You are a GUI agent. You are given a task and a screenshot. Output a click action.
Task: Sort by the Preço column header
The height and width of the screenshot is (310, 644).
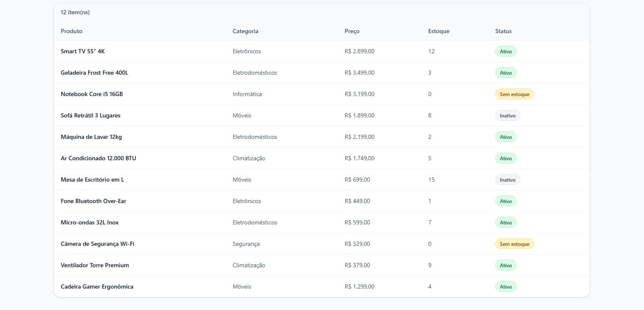coord(352,31)
